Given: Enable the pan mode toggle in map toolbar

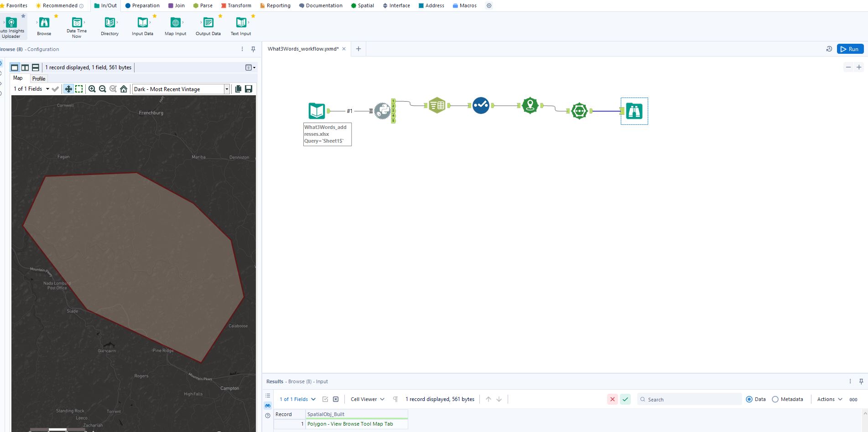Looking at the screenshot, I should [68, 89].
